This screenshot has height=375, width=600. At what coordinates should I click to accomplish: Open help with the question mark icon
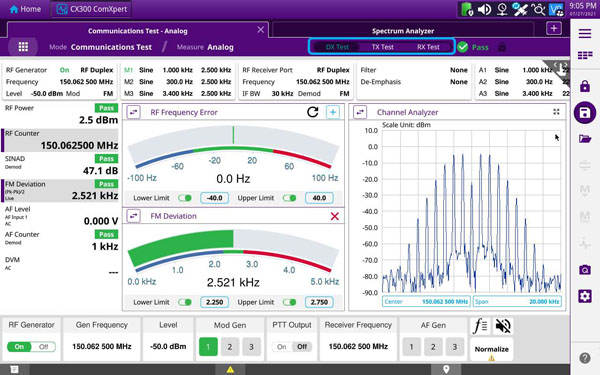[x=585, y=358]
